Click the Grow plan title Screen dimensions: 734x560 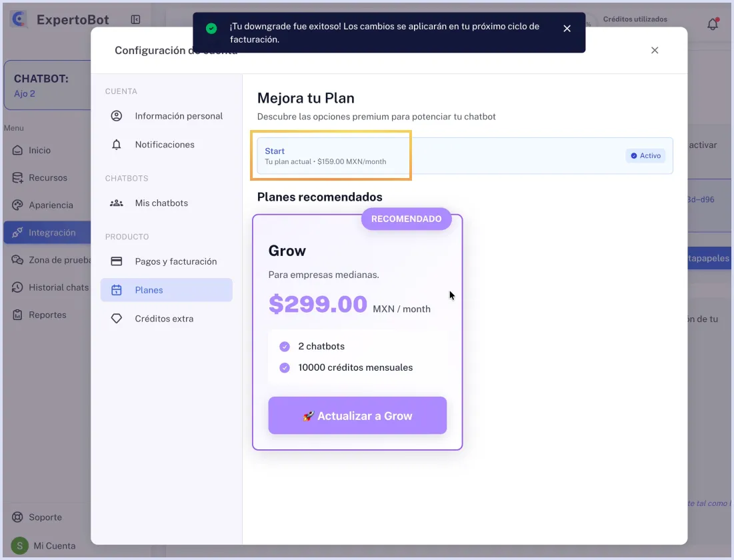[287, 251]
